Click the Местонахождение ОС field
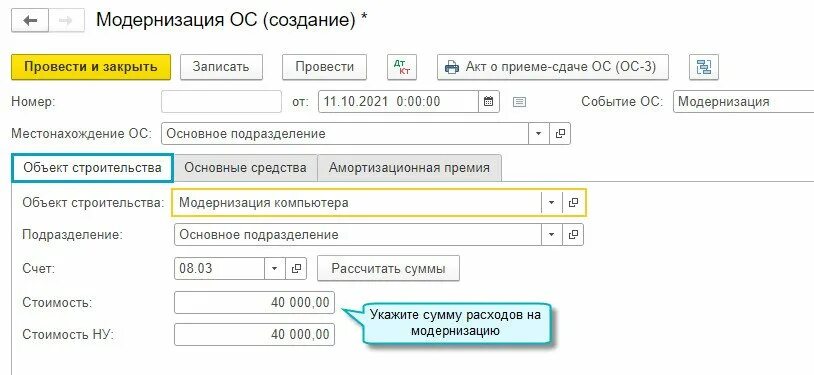Viewport: 814px width, 375px height. pos(345,133)
